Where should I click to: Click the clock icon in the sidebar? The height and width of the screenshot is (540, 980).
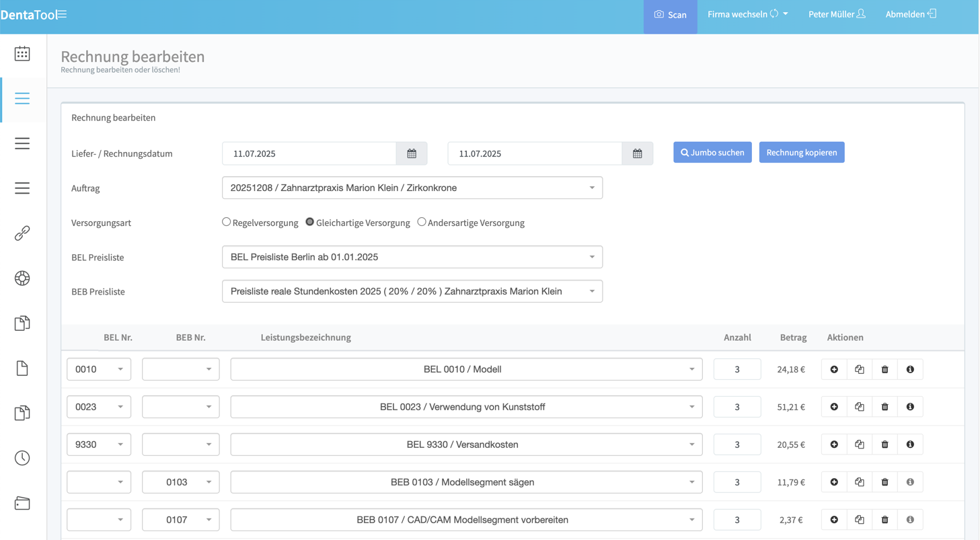(x=22, y=458)
